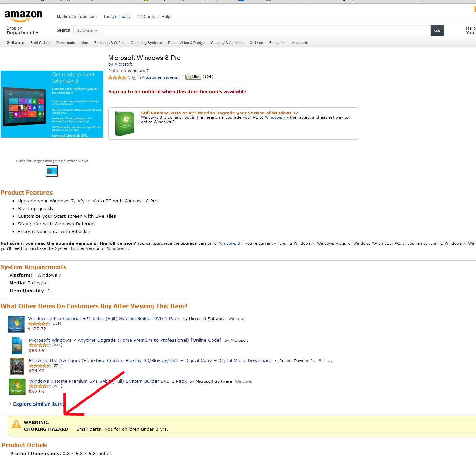The width and height of the screenshot is (476, 455).
Task: Expand Shop by Department menu
Action: coord(22,31)
